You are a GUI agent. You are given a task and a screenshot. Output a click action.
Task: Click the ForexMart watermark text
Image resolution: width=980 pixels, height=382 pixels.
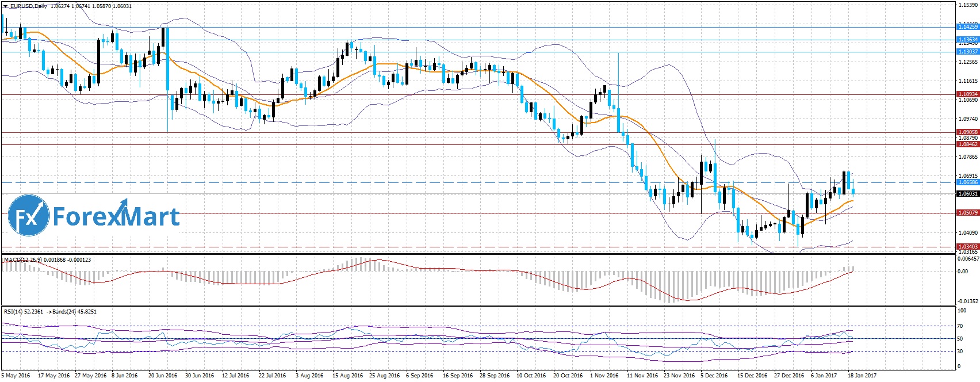(116, 216)
